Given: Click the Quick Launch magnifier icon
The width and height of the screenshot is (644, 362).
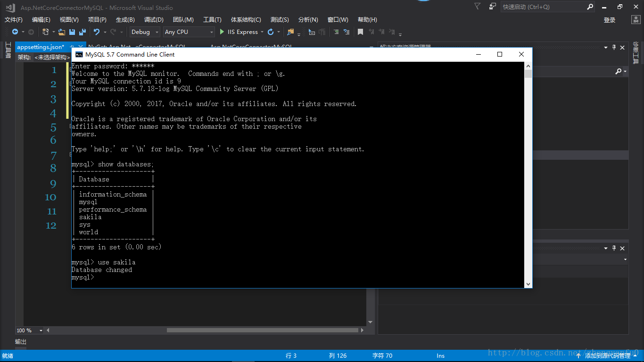Looking at the screenshot, I should pos(590,7).
